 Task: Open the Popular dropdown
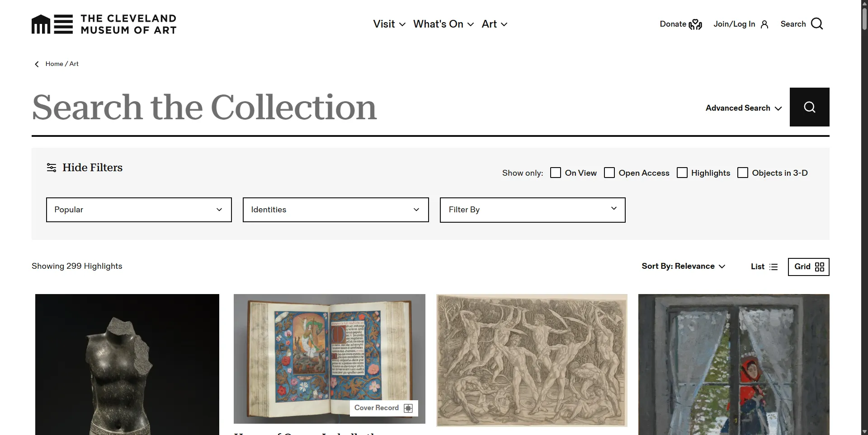[x=139, y=210]
